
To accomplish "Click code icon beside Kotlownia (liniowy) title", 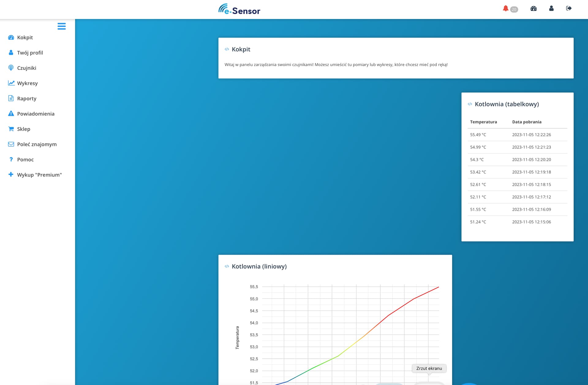I will point(227,267).
